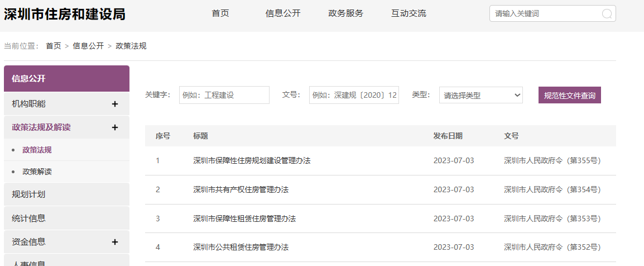This screenshot has width=644, height=266.
Task: Click the search magnifier icon
Action: click(607, 13)
